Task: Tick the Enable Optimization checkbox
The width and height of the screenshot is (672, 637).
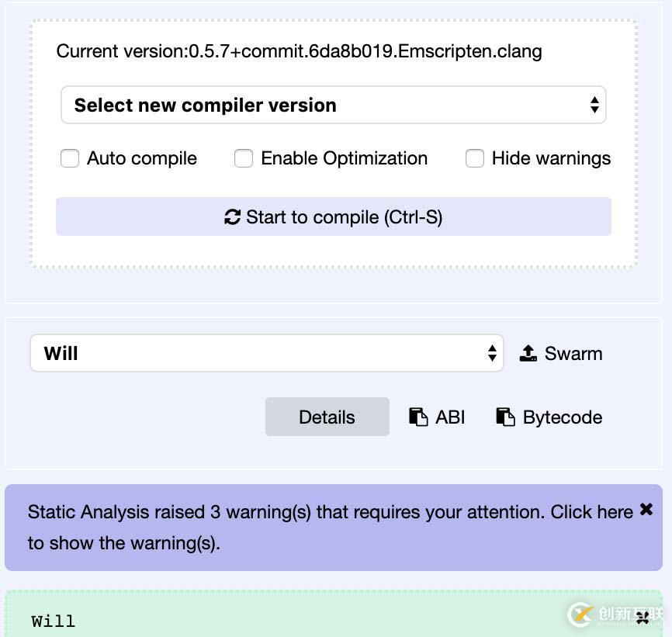Action: [x=244, y=158]
